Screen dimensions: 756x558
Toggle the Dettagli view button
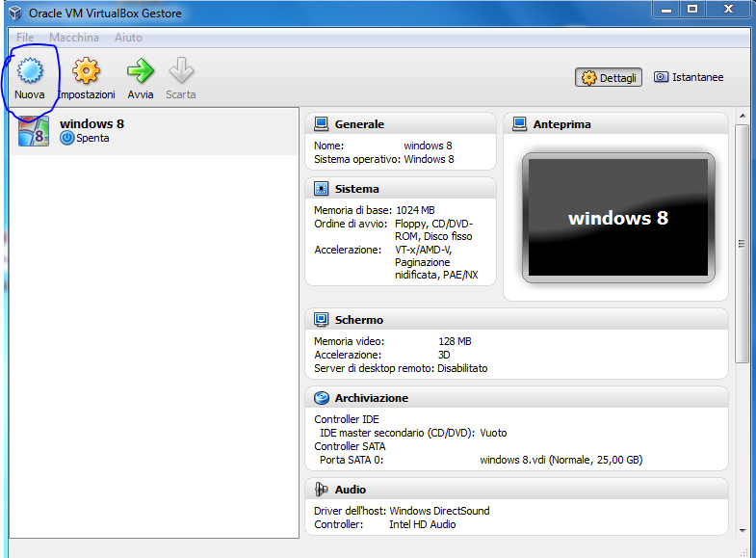609,78
